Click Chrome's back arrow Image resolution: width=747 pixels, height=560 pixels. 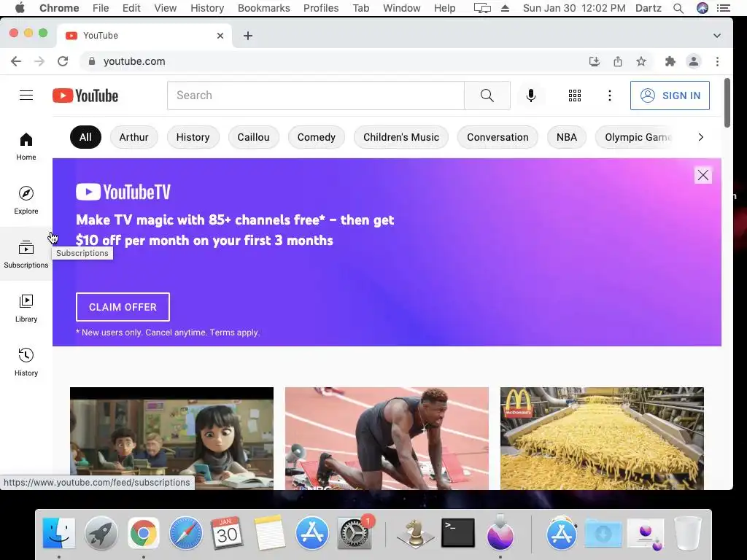point(16,61)
